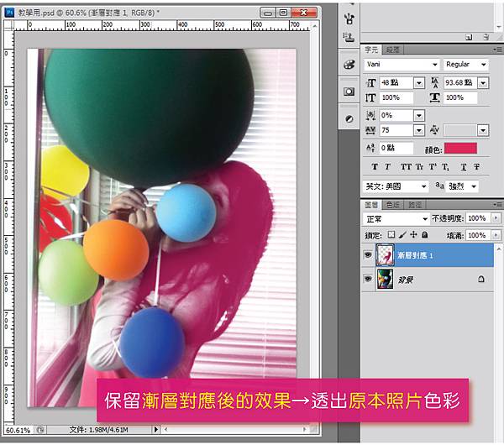Image resolution: width=504 pixels, height=445 pixels.
Task: Toggle small caps (Tr) style
Action: (419, 167)
